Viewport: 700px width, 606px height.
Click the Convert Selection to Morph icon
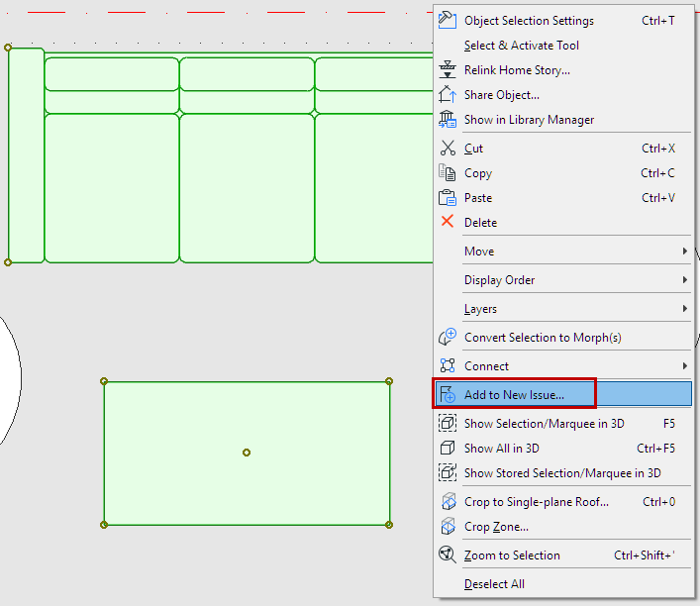pyautogui.click(x=447, y=338)
